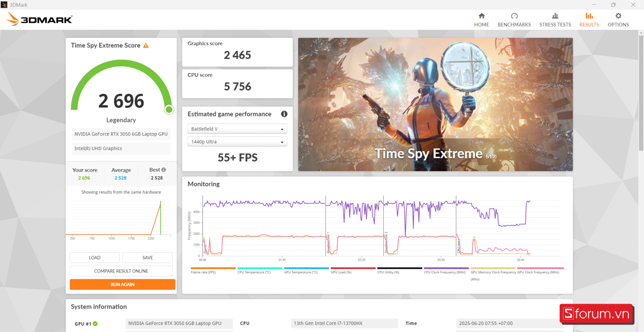Click the LOAD button
644x332 pixels.
pos(94,257)
